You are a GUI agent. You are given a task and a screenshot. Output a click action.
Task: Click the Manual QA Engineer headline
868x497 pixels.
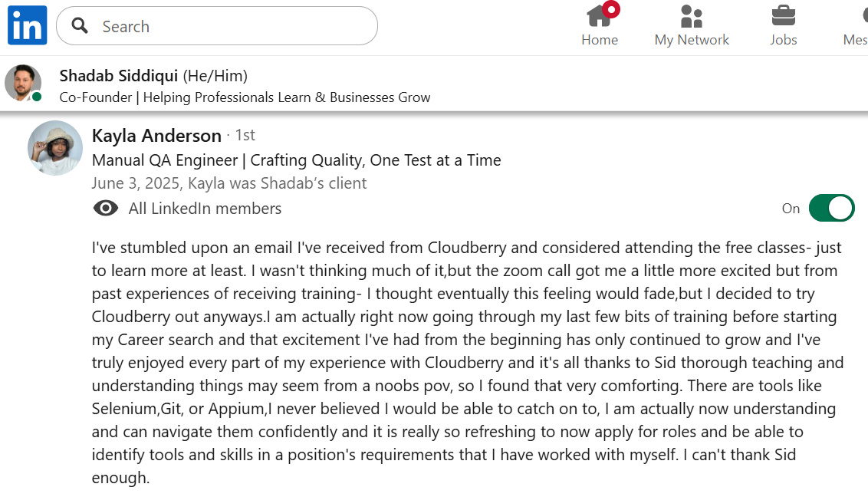tap(296, 160)
